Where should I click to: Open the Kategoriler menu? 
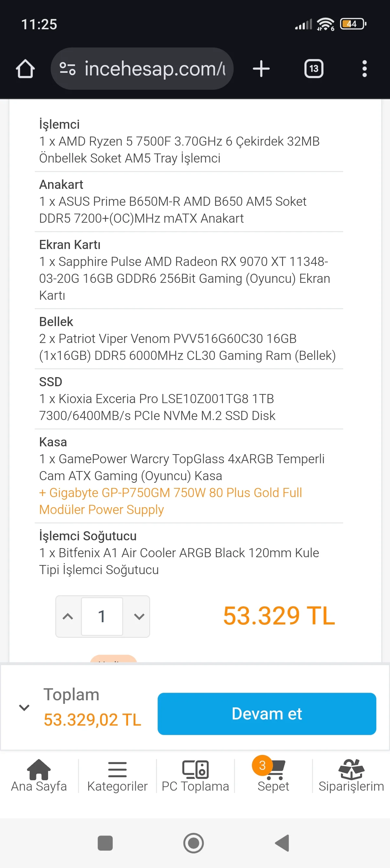(117, 776)
